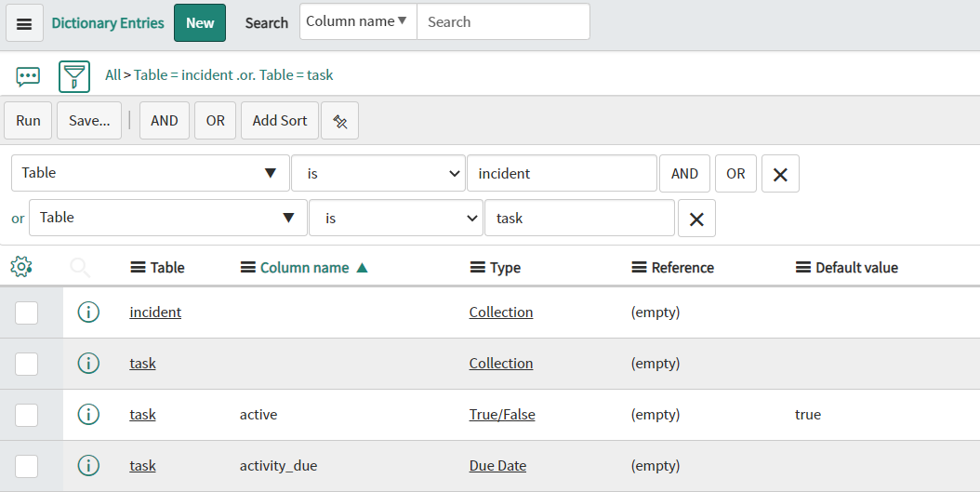Click the task value input field

click(x=580, y=218)
